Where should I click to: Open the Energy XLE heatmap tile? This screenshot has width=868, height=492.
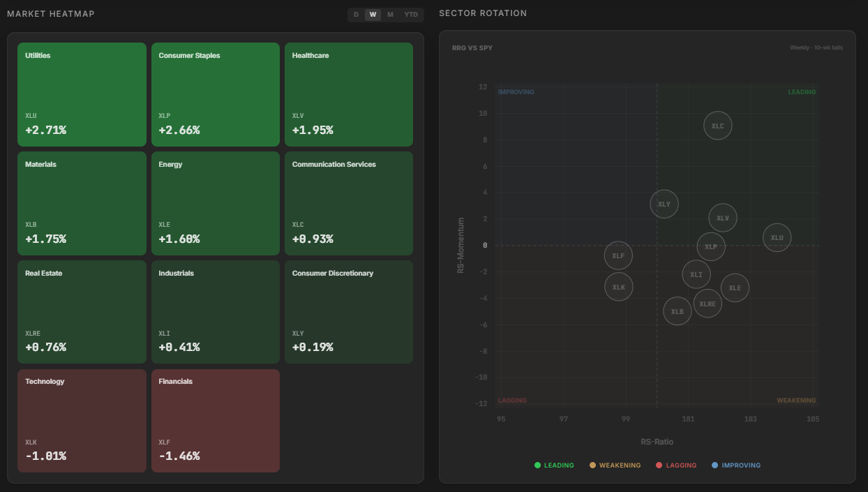pyautogui.click(x=216, y=204)
